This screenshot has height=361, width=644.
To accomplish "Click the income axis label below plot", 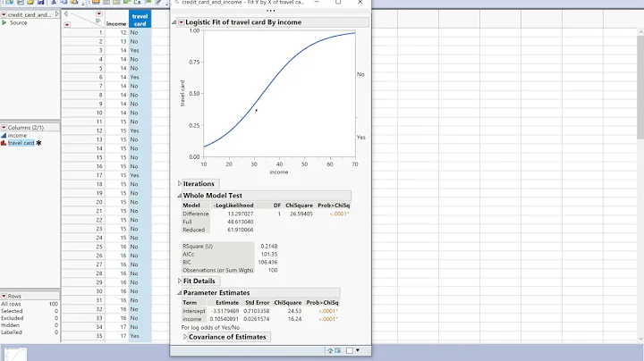I will pos(279,172).
